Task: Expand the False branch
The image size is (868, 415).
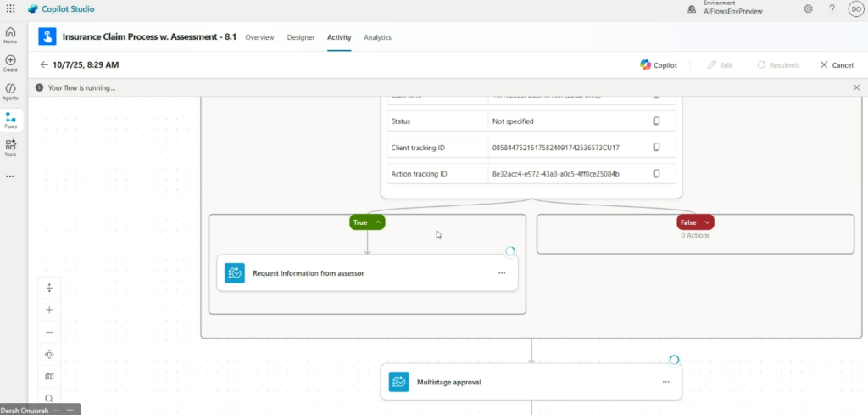Action: 706,222
